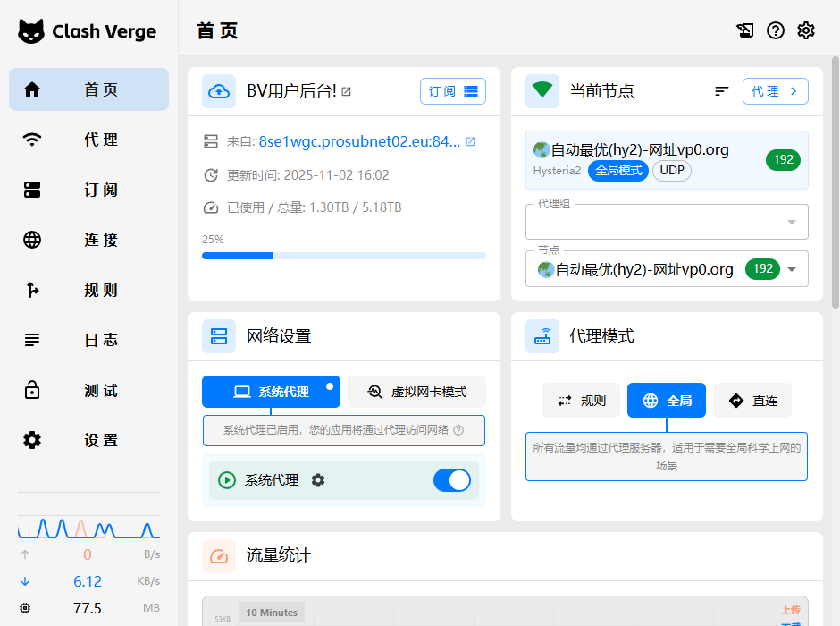Open settings via top-right gear icon
Viewport: 840px width, 626px height.
pos(806,30)
